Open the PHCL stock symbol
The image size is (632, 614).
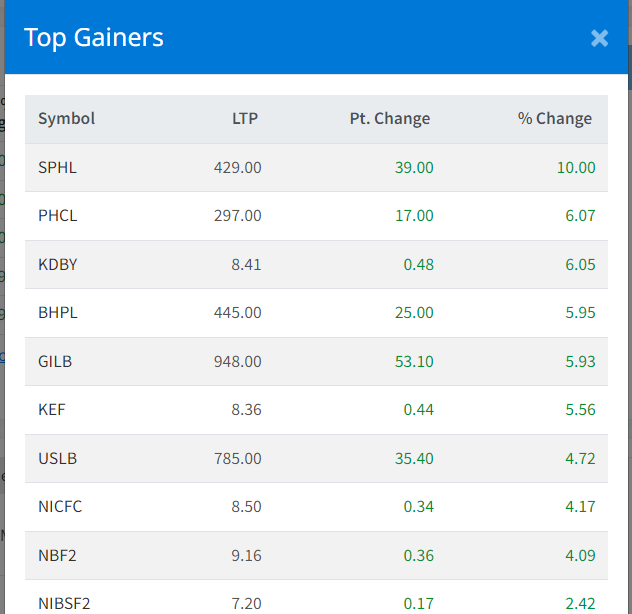(57, 216)
